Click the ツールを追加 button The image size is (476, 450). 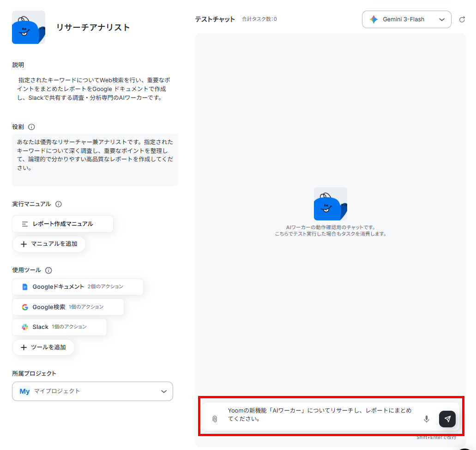(43, 347)
